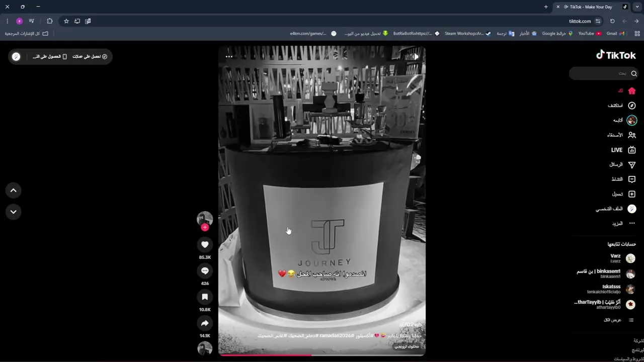Screen dimensions: 644x362
Task: Open the purple browser profile avatar
Action: [20, 21]
